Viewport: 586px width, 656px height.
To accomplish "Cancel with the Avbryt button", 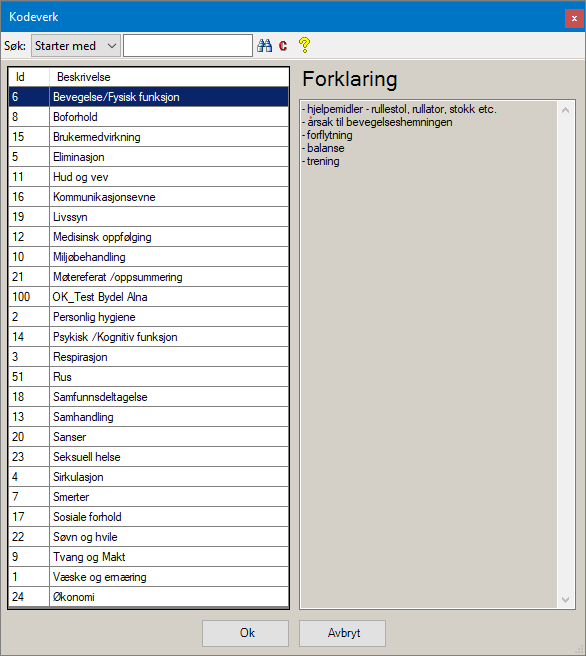I will point(342,633).
